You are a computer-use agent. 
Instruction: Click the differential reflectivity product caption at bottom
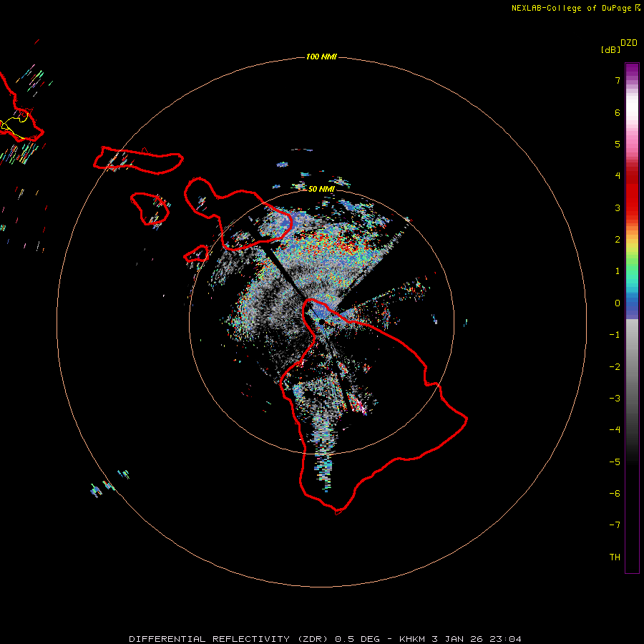point(325,639)
